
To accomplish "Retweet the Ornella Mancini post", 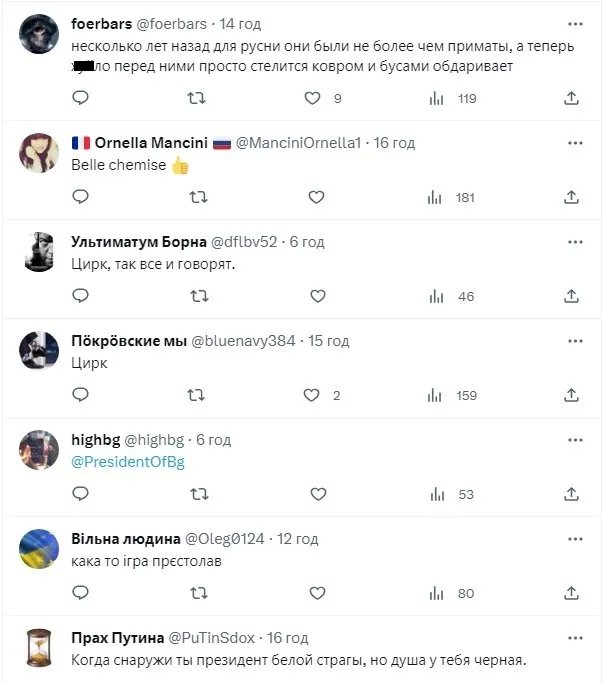I will [x=198, y=197].
